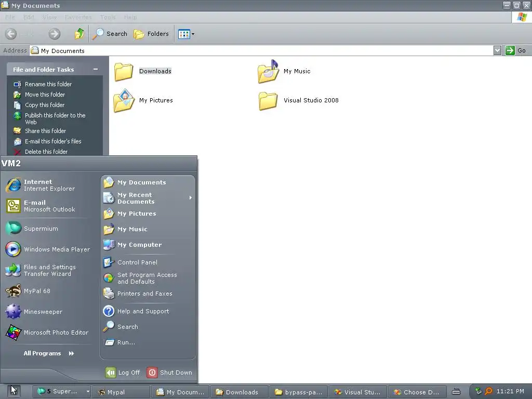Open the File menu
The height and width of the screenshot is (399, 532).
pos(10,17)
